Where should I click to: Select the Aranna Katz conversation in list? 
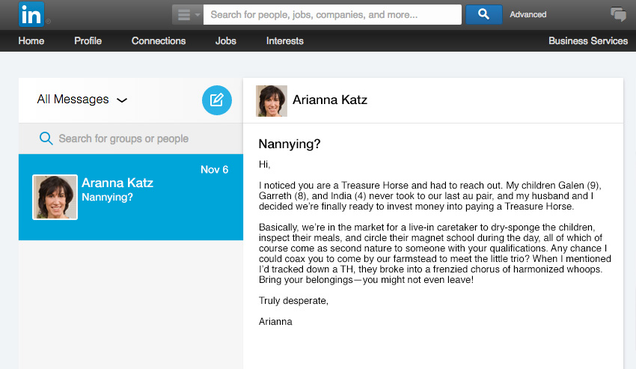point(131,197)
